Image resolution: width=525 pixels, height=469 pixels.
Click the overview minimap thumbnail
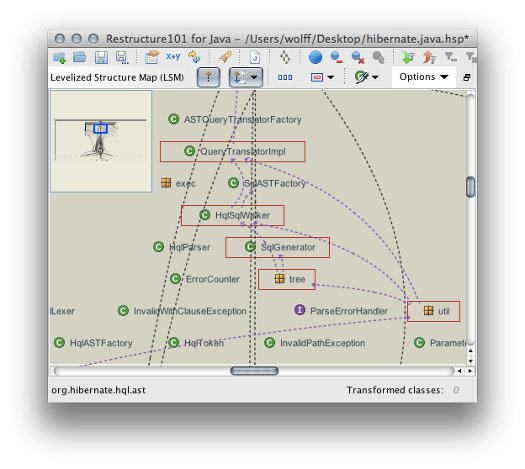tap(101, 142)
